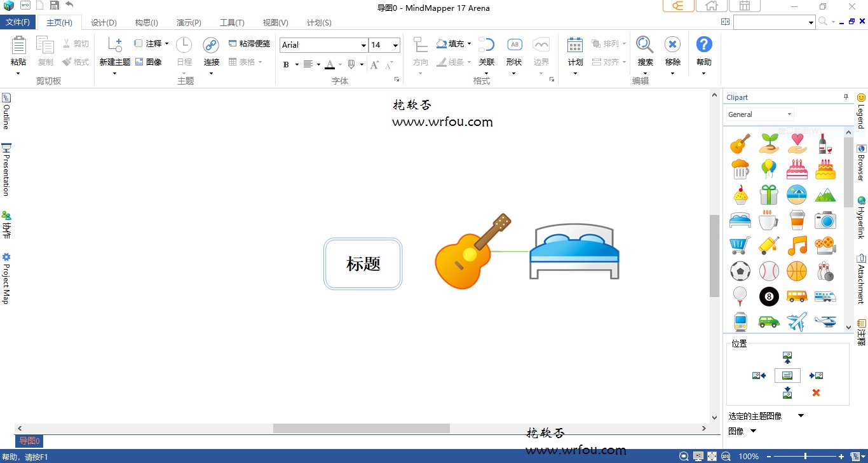868x463 pixels.
Task: Toggle Bold formatting
Action: tap(286, 64)
